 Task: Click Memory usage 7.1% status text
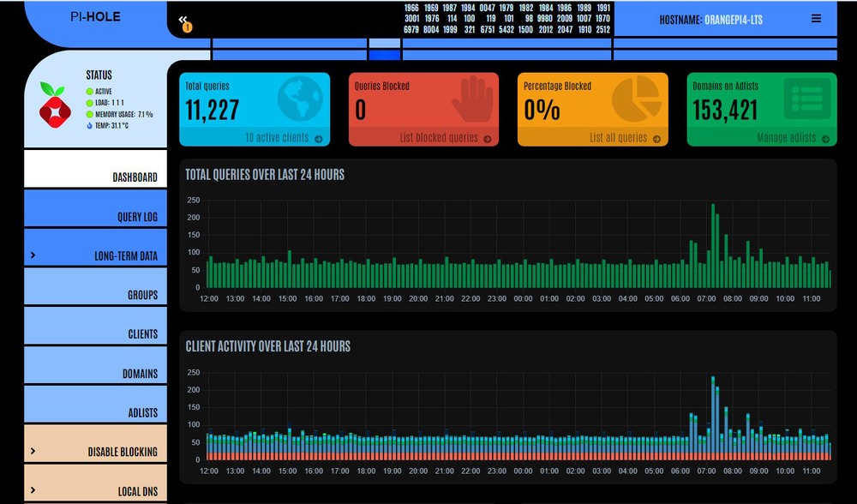(x=124, y=114)
